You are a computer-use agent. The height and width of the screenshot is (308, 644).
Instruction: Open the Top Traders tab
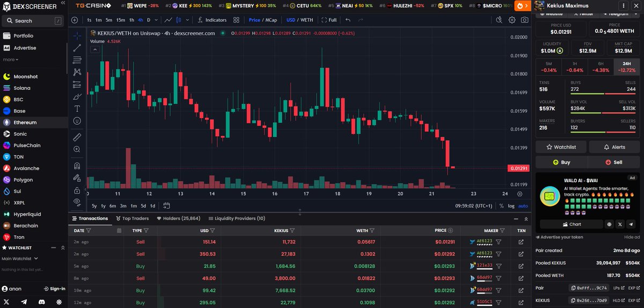pos(132,218)
